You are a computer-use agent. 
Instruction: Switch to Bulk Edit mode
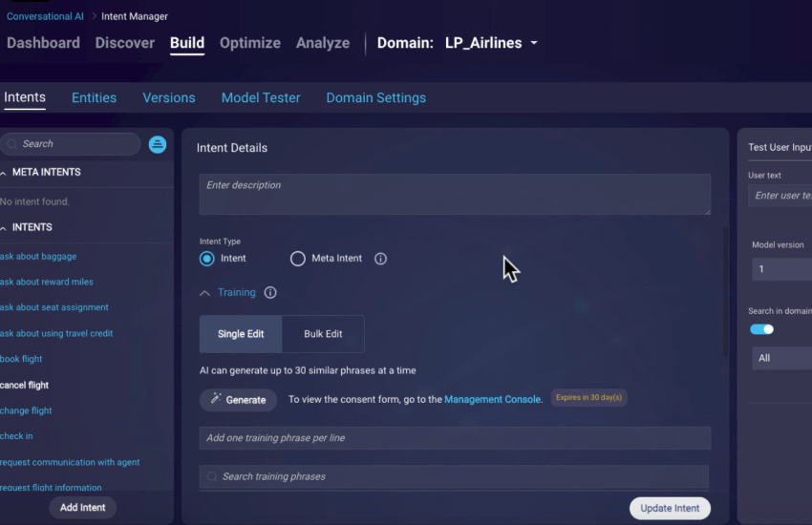click(323, 334)
